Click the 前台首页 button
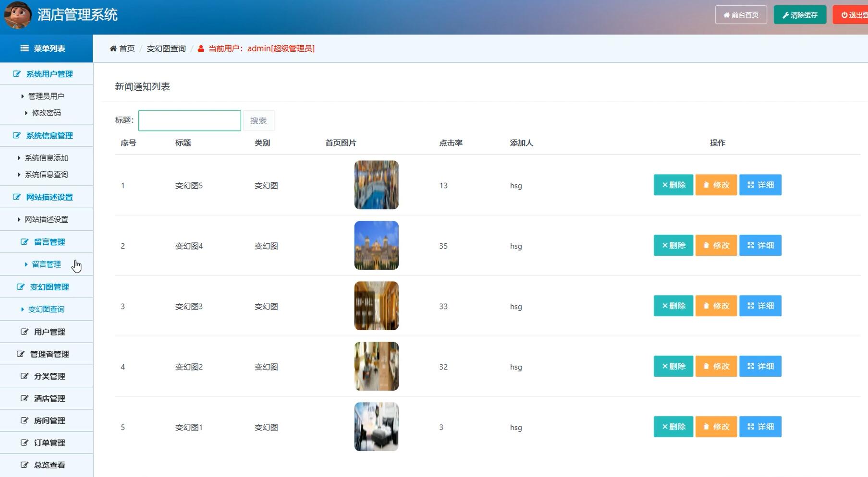This screenshot has width=868, height=477. [x=741, y=14]
